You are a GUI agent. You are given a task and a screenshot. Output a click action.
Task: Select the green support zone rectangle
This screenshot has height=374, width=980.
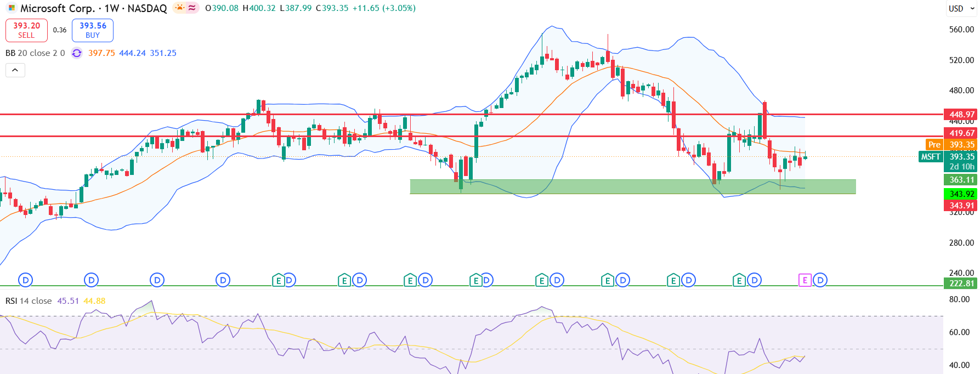[633, 186]
